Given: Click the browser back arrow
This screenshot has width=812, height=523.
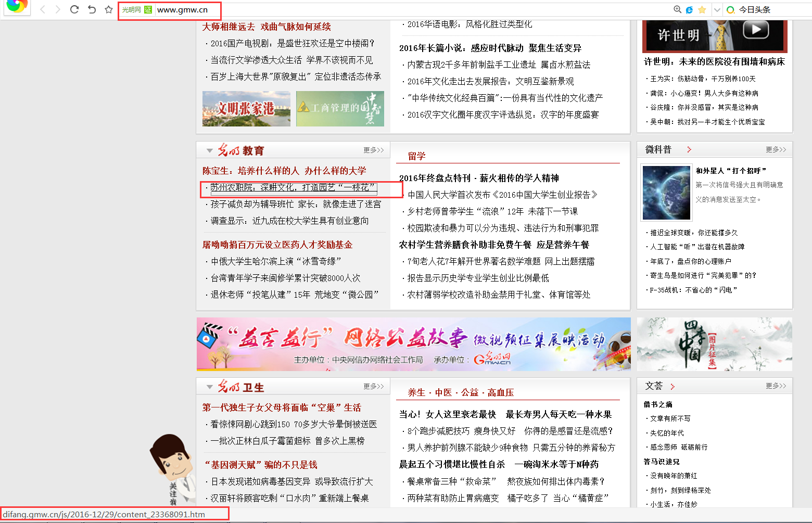Looking at the screenshot, I should pos(43,9).
